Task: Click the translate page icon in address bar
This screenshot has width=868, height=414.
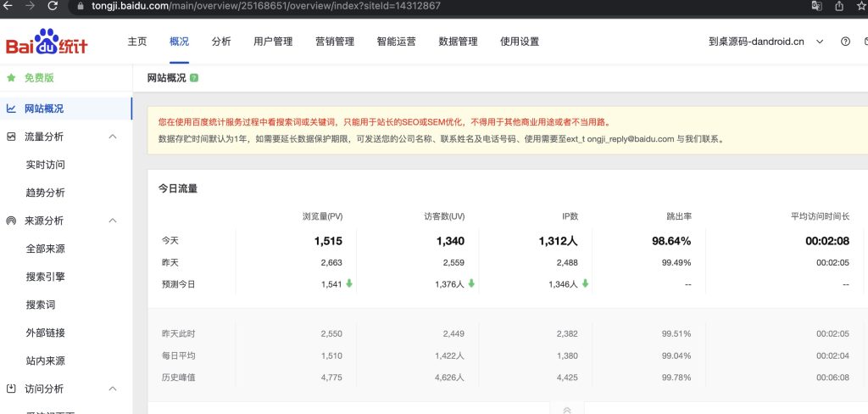Action: 815,6
